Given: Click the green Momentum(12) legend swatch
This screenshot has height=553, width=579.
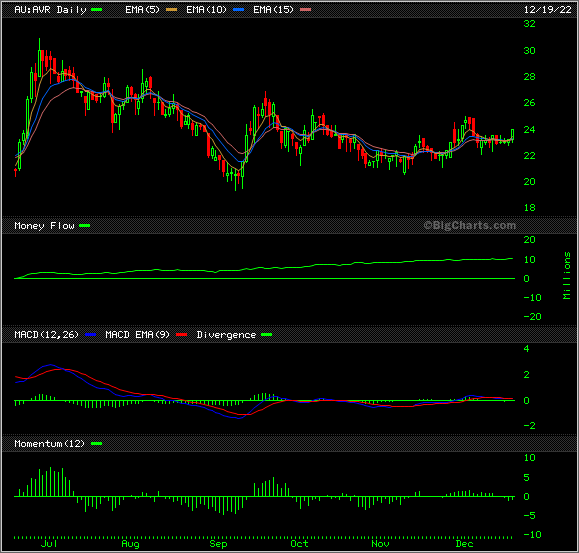Looking at the screenshot, I should pyautogui.click(x=96, y=444).
